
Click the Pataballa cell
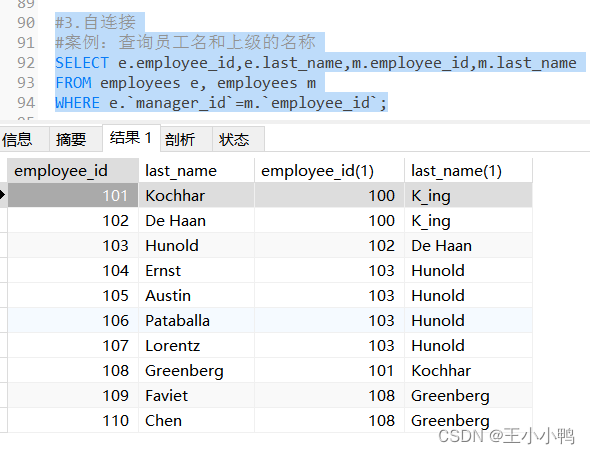click(x=196, y=320)
